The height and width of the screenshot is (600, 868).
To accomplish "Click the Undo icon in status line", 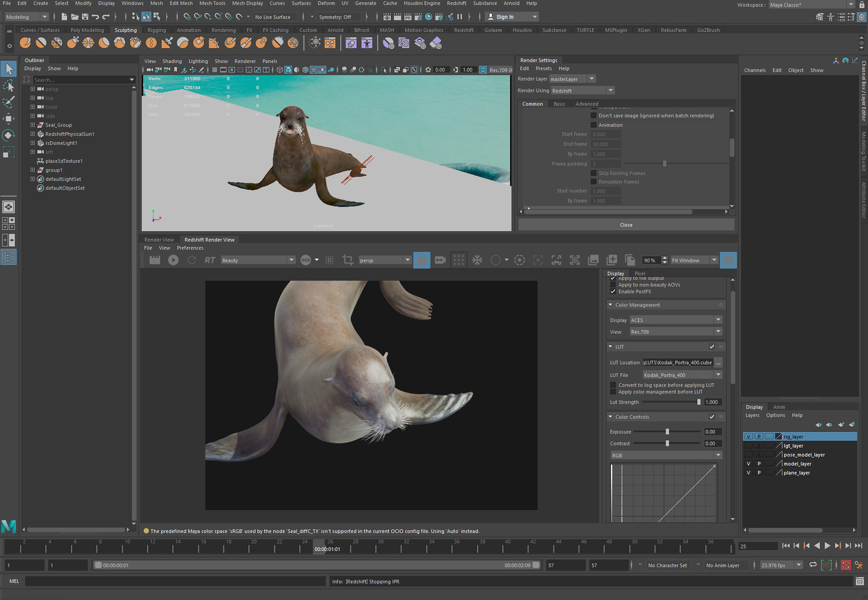I will (95, 17).
